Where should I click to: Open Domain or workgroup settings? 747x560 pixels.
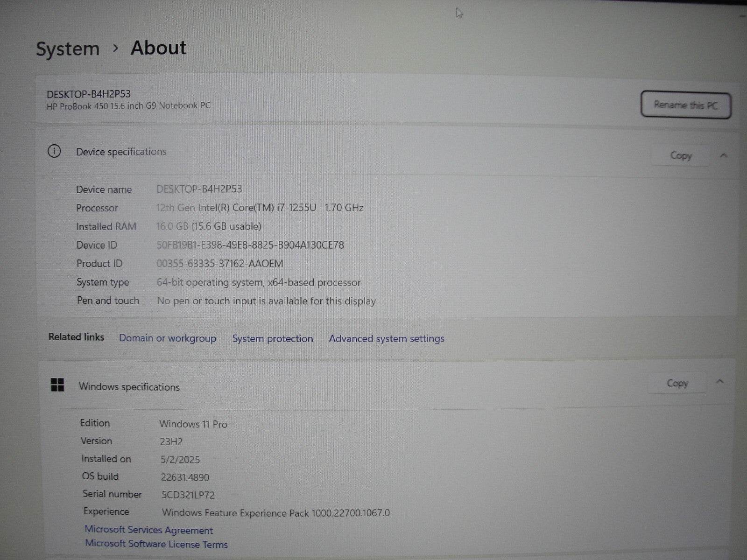168,338
